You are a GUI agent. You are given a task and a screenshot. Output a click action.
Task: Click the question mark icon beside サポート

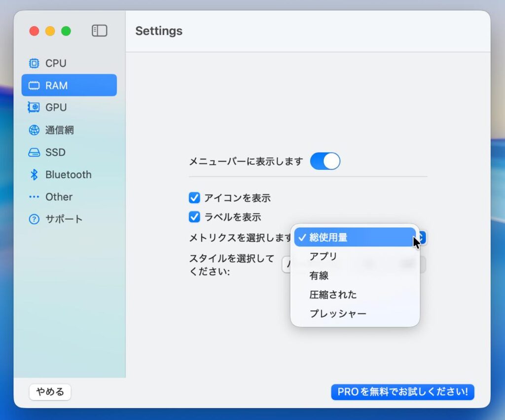(x=34, y=220)
